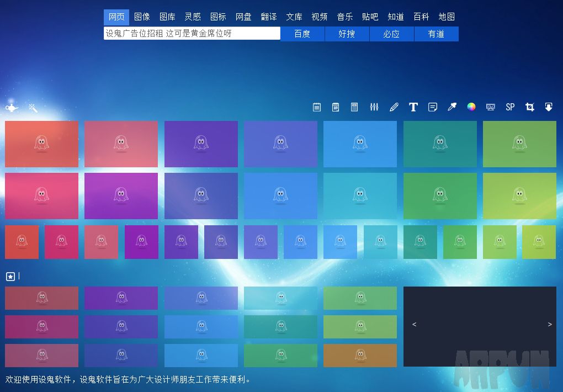563x392 pixels.
Task: Switch to the 图像 tab
Action: click(x=142, y=17)
